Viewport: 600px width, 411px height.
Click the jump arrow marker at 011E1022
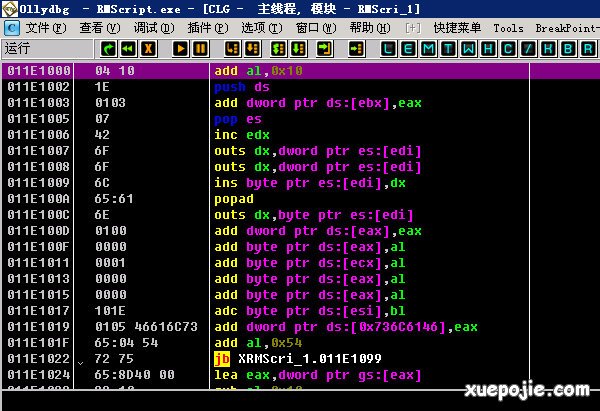tap(80, 363)
